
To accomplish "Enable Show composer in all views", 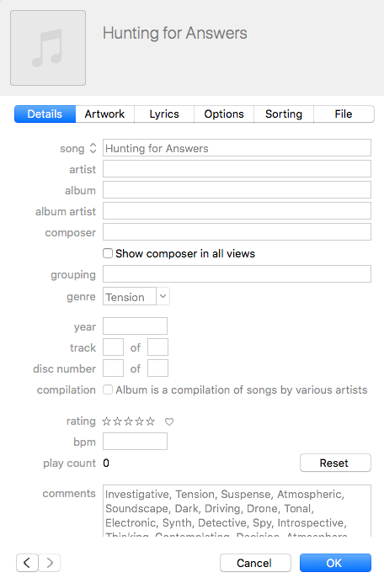I will click(108, 253).
